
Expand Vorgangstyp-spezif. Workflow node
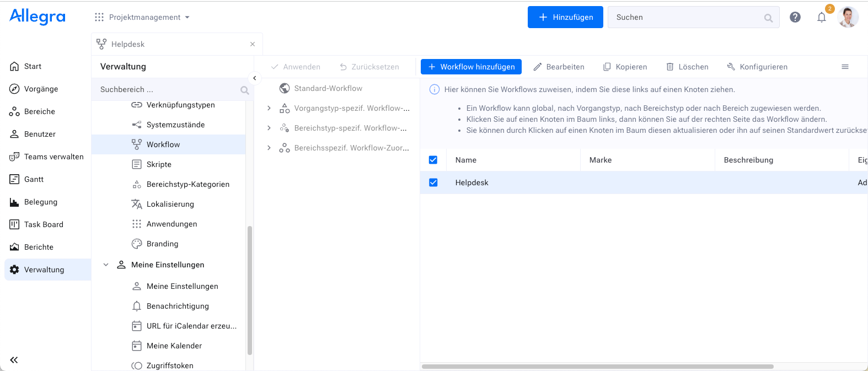[269, 108]
